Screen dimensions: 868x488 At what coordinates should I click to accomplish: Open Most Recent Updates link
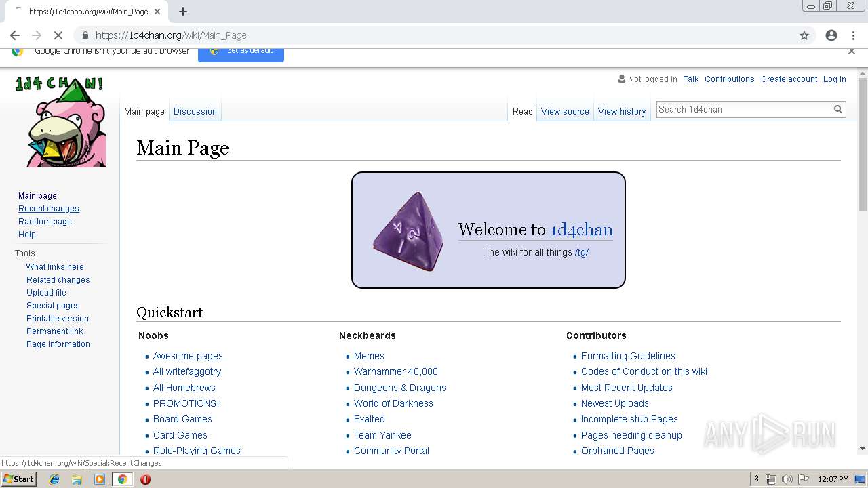coord(627,388)
